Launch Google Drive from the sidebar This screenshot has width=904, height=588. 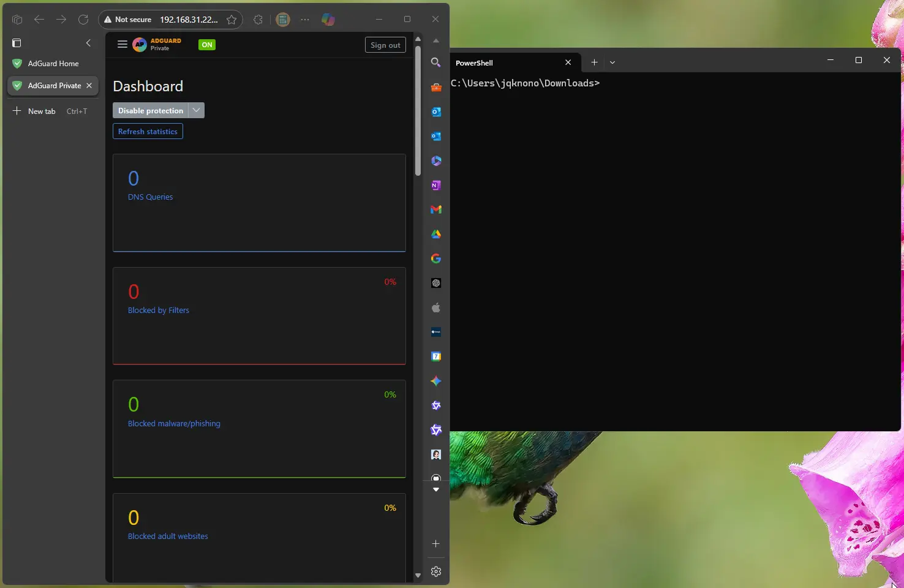(x=436, y=234)
